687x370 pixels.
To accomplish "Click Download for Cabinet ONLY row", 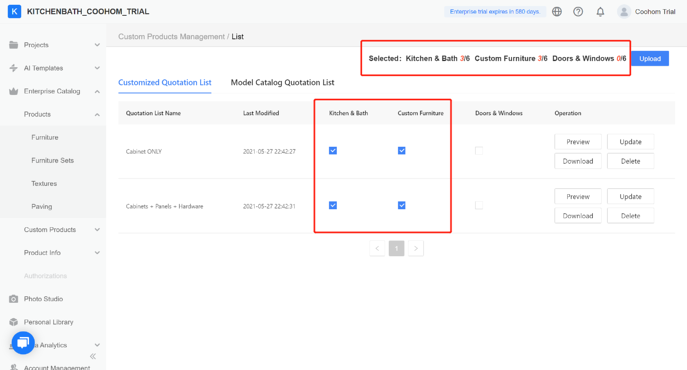I will pyautogui.click(x=578, y=161).
